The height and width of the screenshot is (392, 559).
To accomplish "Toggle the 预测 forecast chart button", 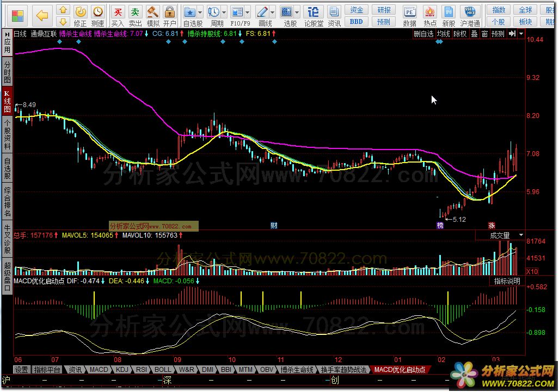I will (497, 34).
